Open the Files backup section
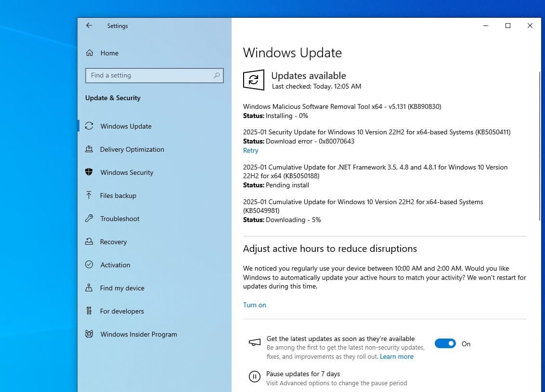545x392 pixels. pos(118,196)
